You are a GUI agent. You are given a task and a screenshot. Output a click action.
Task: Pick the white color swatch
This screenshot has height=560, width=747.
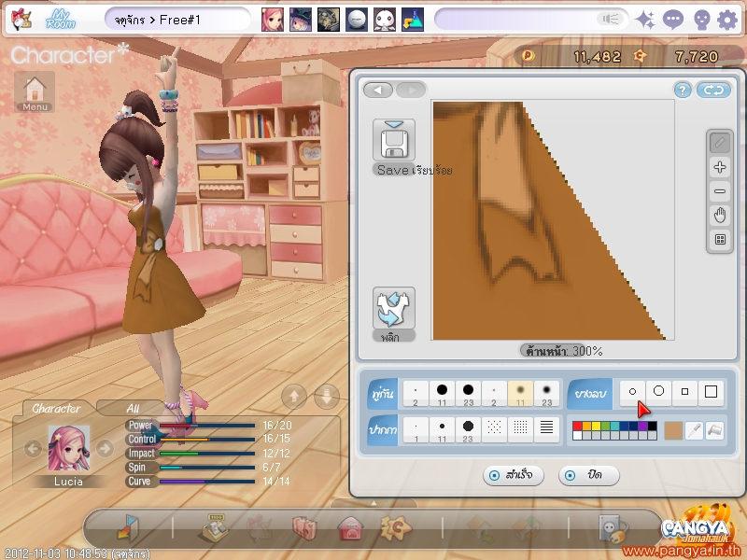pos(577,435)
